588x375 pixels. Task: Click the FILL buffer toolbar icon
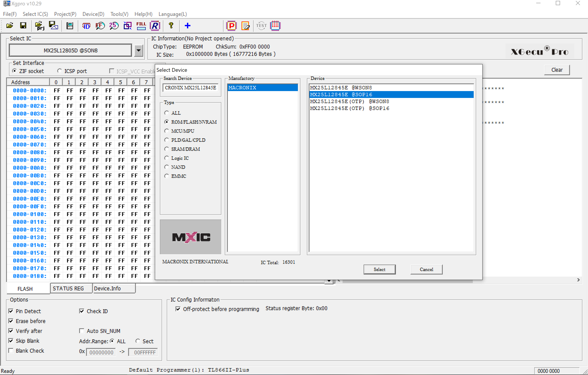(141, 25)
